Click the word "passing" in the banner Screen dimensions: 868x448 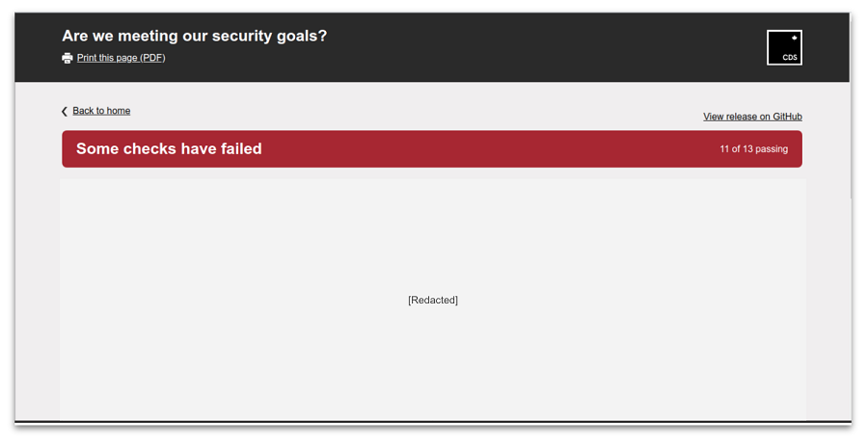tap(772, 149)
